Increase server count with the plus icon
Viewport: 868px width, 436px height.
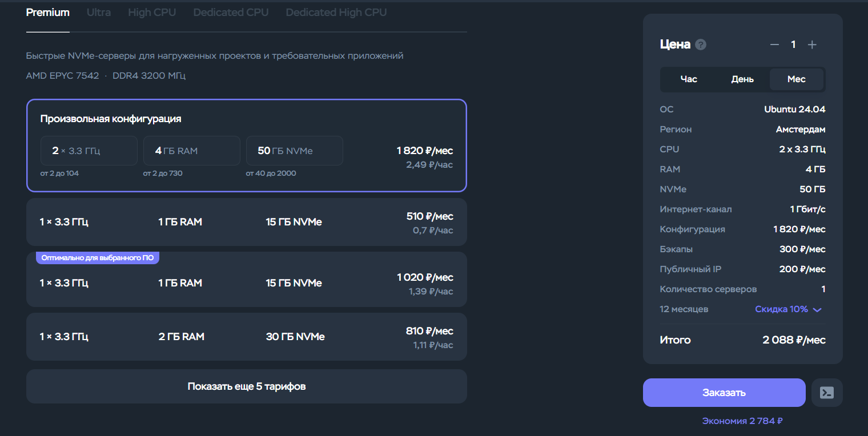coord(812,45)
